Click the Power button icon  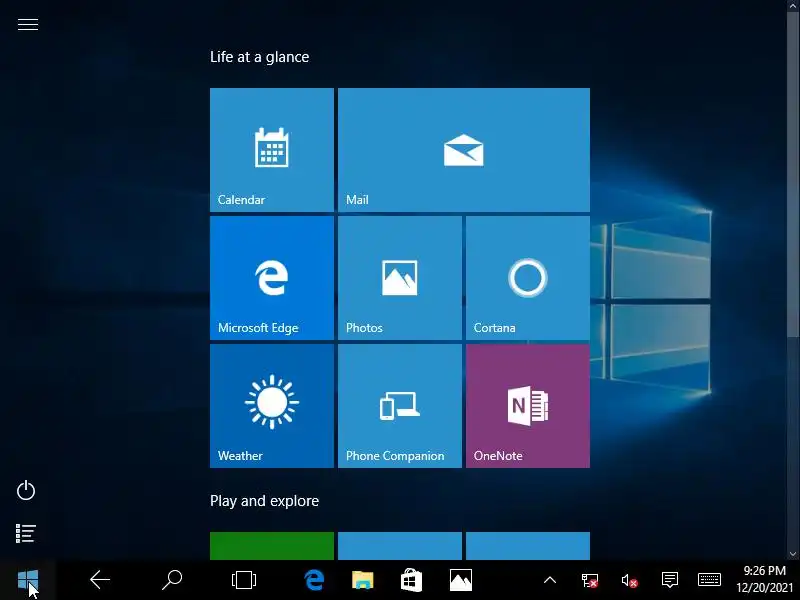(26, 491)
